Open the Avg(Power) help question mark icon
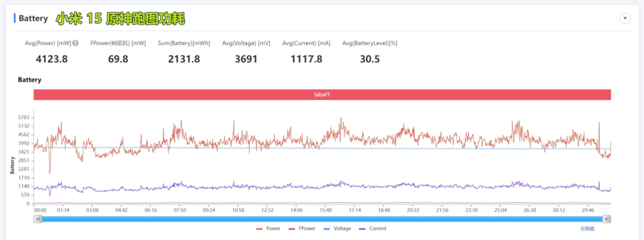This screenshot has height=240, width=644. (76, 43)
